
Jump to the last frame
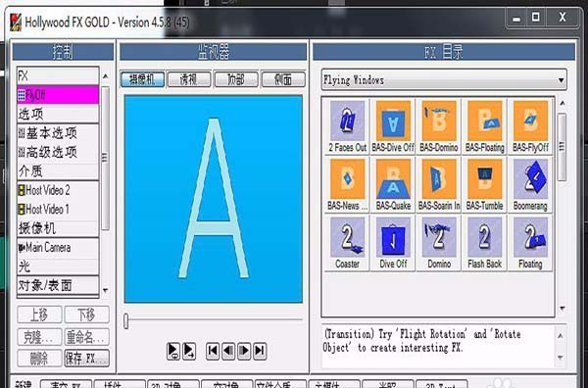[x=260, y=351]
